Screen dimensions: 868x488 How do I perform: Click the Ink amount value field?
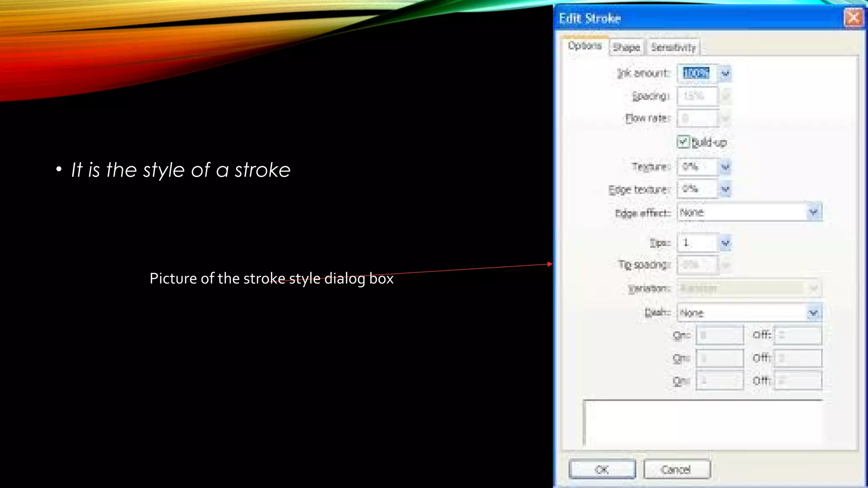pyautogui.click(x=697, y=73)
